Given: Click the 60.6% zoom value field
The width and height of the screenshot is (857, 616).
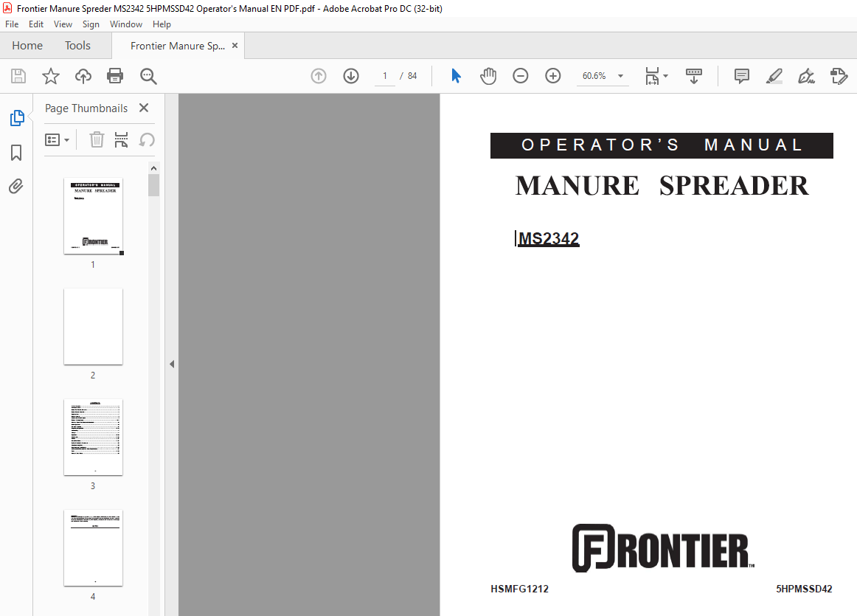Looking at the screenshot, I should [594, 76].
